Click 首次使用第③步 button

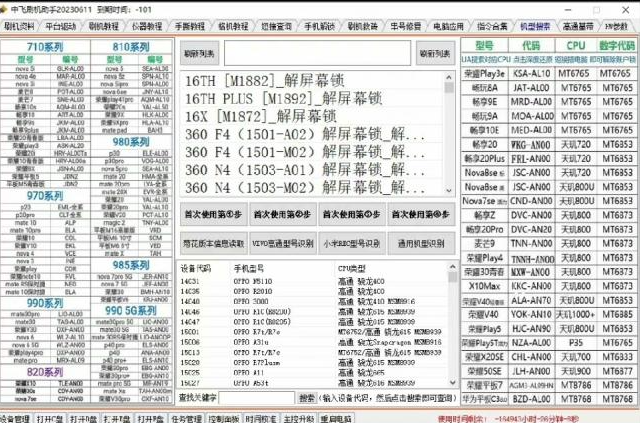pos(351,214)
